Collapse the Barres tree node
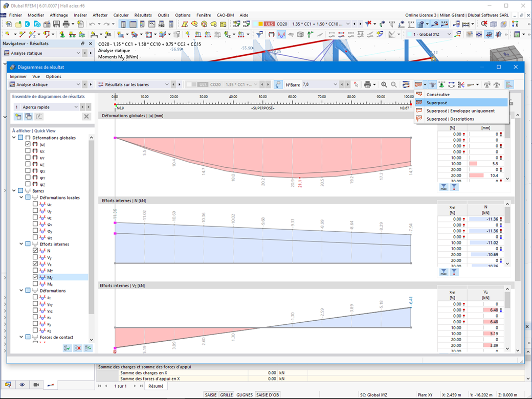Image resolution: width=532 pixels, height=399 pixels. 14,191
